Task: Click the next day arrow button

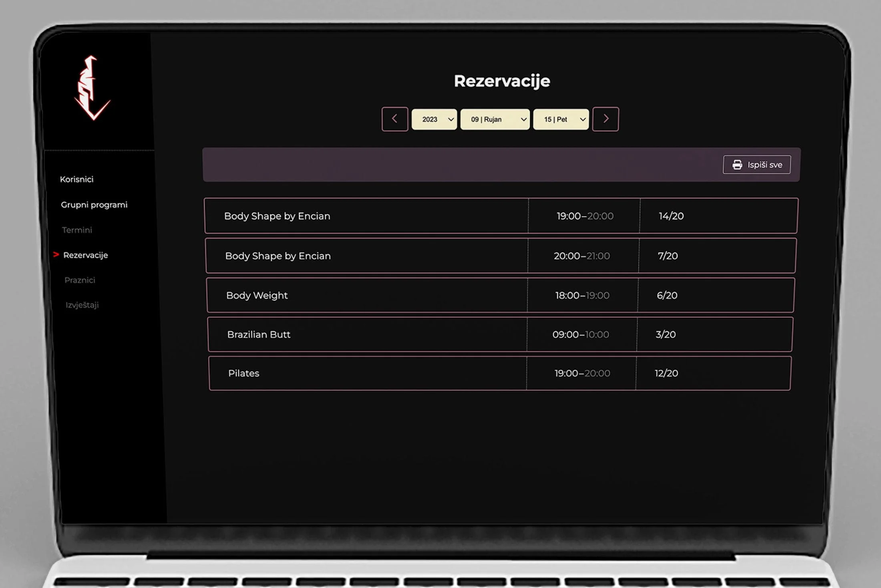Action: 605,119
